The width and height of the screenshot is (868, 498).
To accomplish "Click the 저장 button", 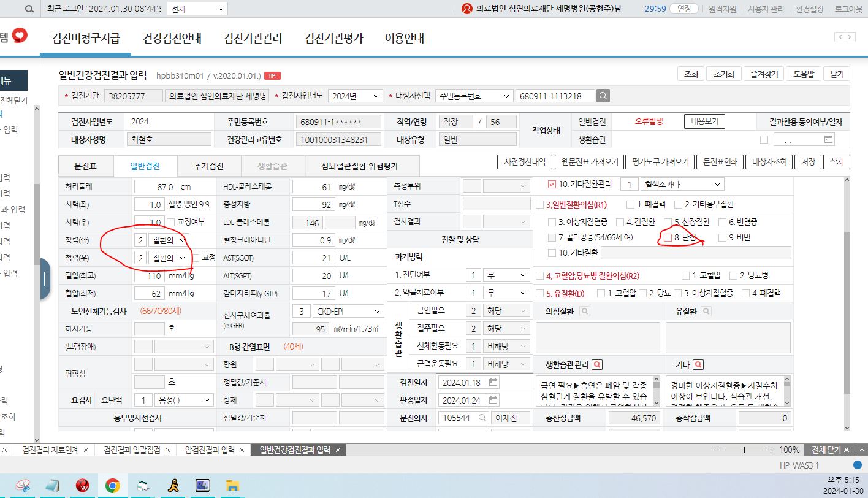I will (x=808, y=162).
